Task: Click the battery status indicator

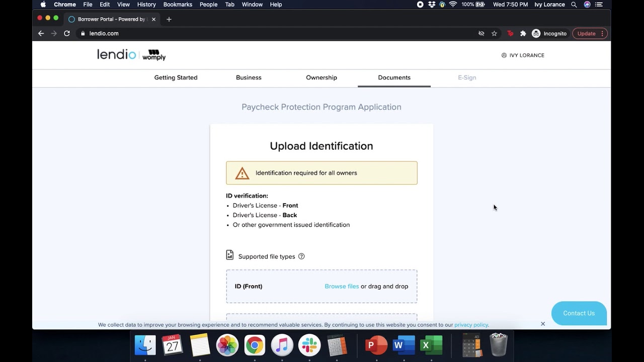Action: (473, 5)
